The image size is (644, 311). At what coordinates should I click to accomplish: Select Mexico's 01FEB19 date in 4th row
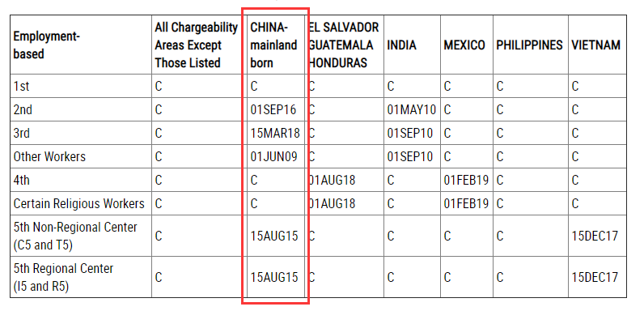coord(466,180)
